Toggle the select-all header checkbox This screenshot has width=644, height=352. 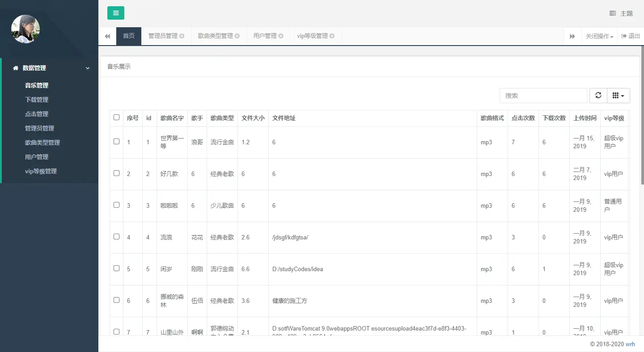(x=116, y=117)
